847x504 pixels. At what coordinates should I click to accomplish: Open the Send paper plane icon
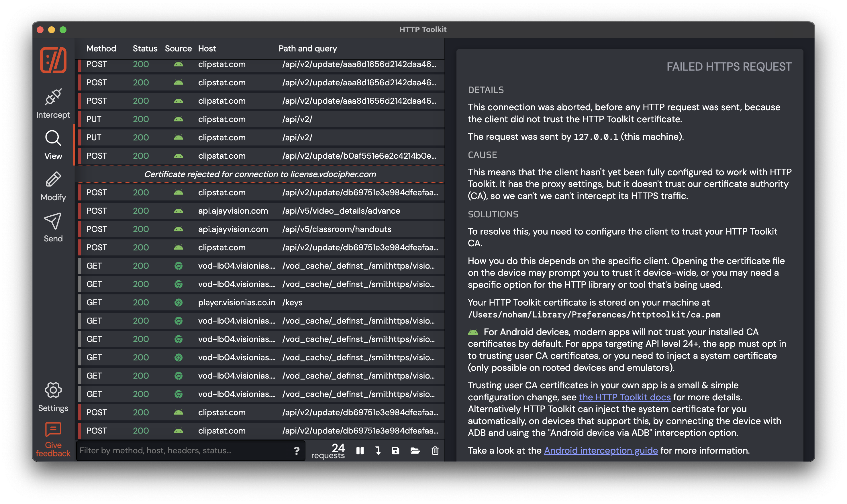point(53,221)
